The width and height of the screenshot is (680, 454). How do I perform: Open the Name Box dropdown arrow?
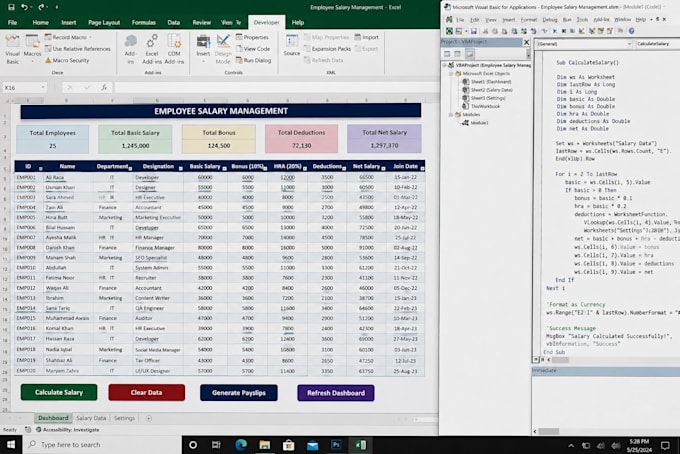pos(42,87)
